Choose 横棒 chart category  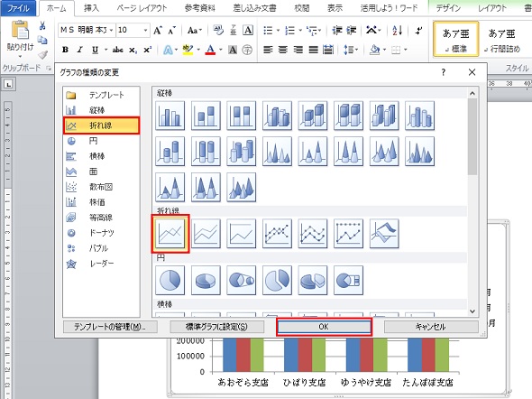pos(101,156)
